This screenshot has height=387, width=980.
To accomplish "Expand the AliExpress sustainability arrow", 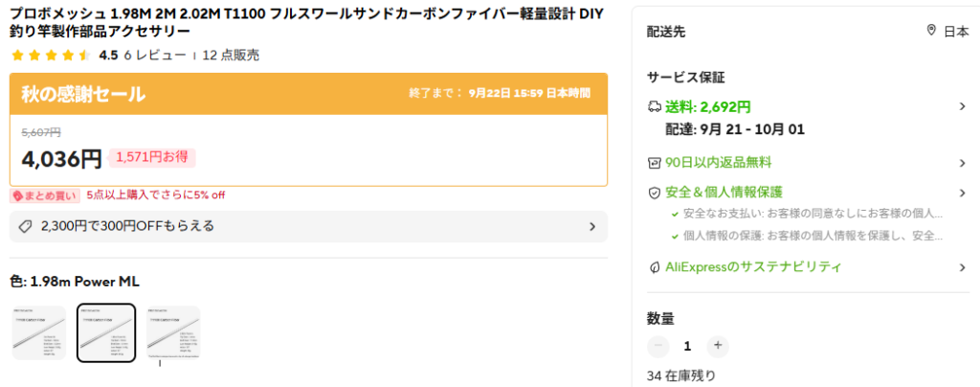I will [962, 267].
